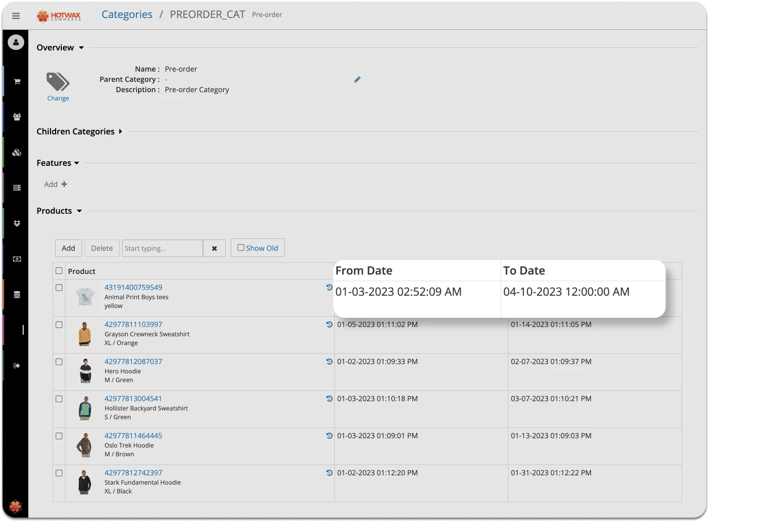Expand the Children Categories section
Image resolution: width=764 pixels, height=532 pixels.
pyautogui.click(x=79, y=131)
